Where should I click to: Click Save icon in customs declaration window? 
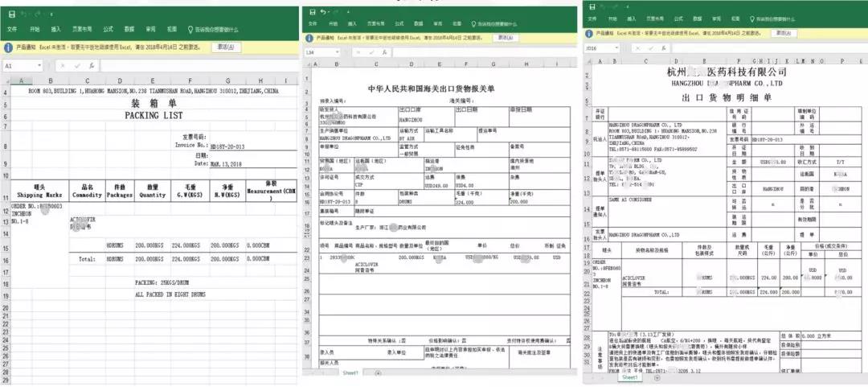pos(312,12)
